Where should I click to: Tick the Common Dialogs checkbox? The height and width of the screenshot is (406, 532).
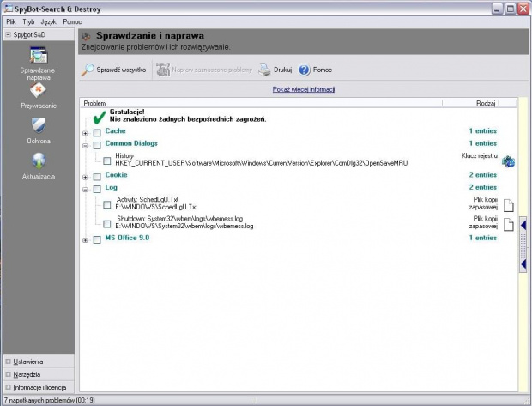(x=97, y=145)
